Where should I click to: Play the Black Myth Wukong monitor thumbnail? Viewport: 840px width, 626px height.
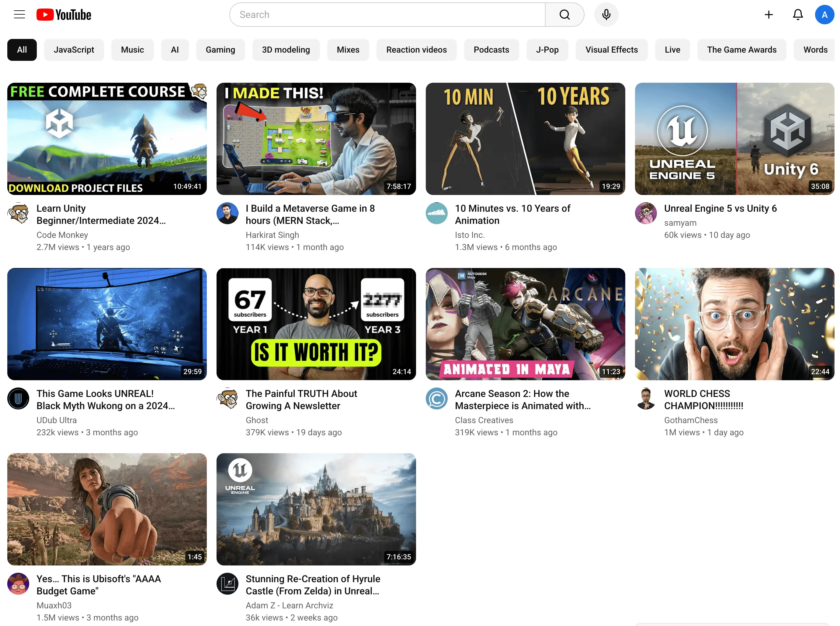coord(107,324)
